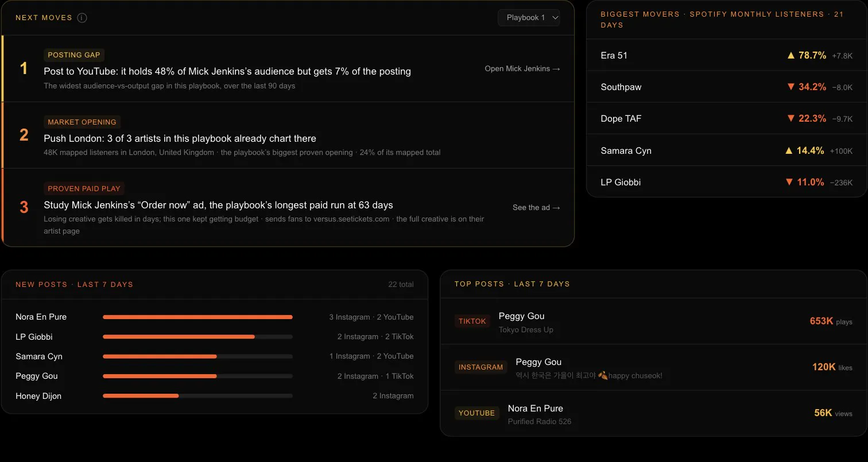Click the TIKTOK platform badge
Screen dimensions: 868x462
click(x=472, y=321)
